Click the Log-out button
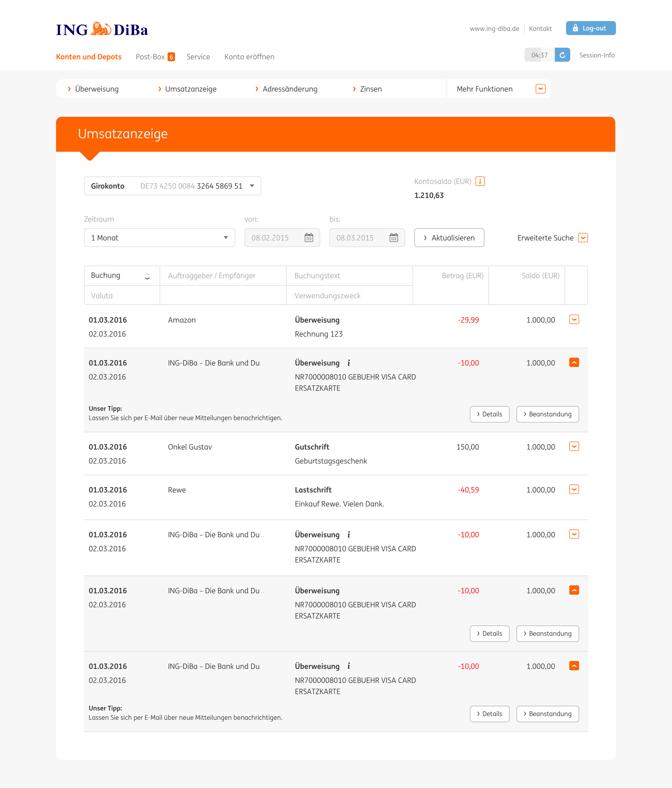 (590, 28)
